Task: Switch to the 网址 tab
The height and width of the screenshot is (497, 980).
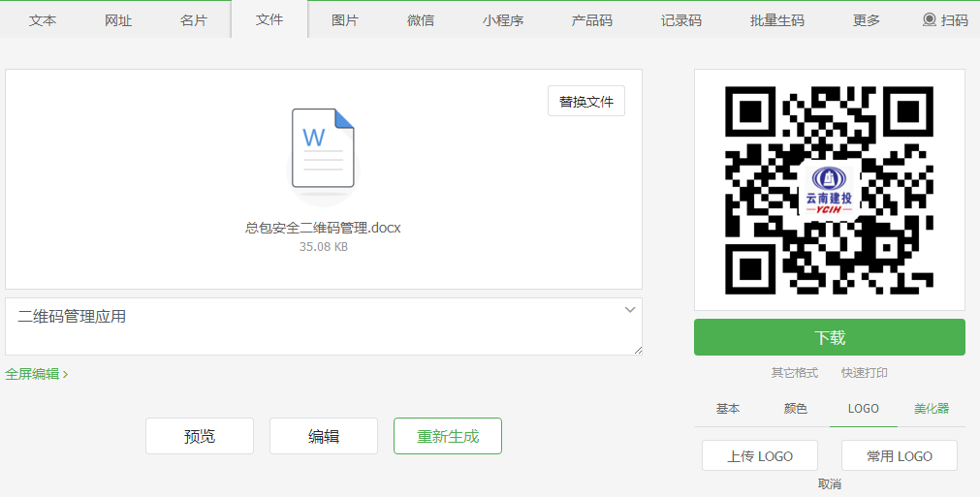Action: click(118, 20)
